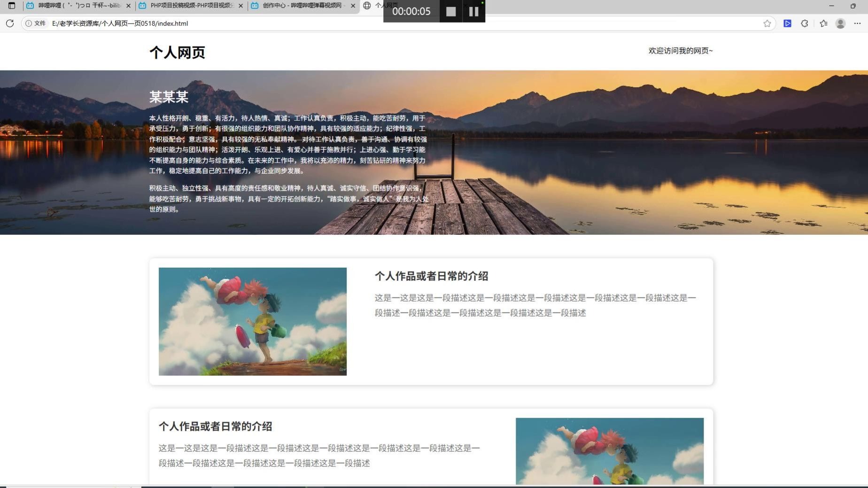
Task: Click the site info icon in address bar
Action: [x=29, y=23]
